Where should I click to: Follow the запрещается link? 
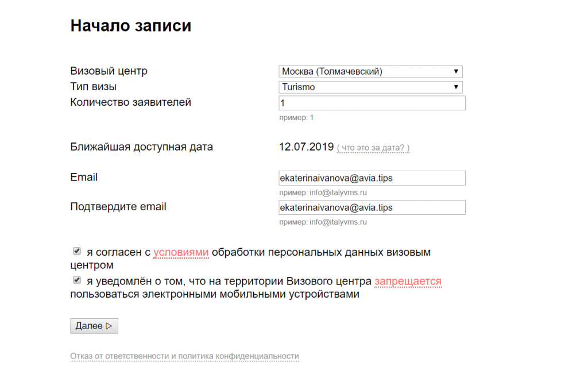[x=408, y=282]
